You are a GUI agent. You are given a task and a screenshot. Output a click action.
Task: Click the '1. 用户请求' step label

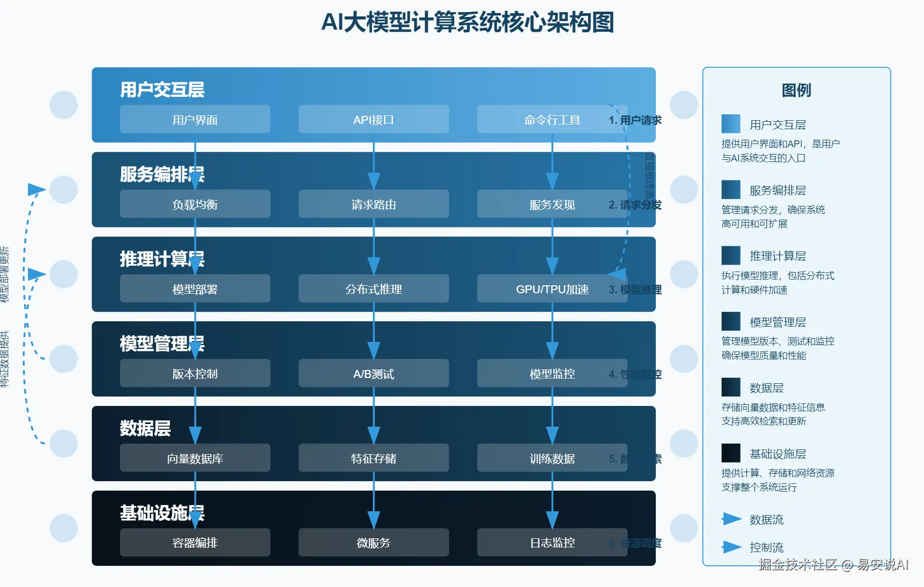tap(635, 120)
